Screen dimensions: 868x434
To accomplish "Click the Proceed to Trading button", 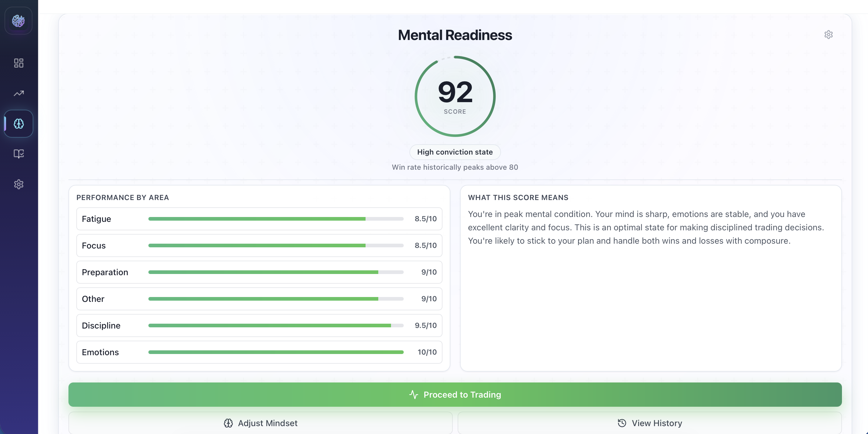I will coord(455,395).
